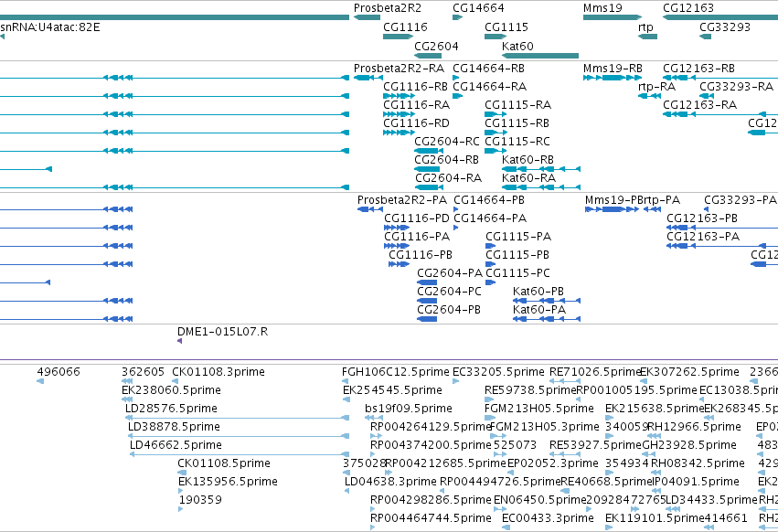
Task: Select the DME1-015L07.R feature label
Action: (x=222, y=332)
